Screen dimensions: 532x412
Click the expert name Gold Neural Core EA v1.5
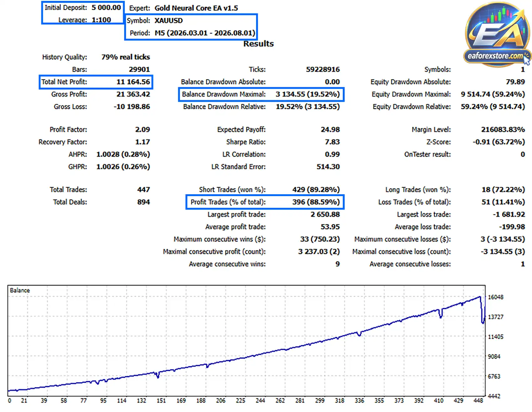pyautogui.click(x=196, y=8)
